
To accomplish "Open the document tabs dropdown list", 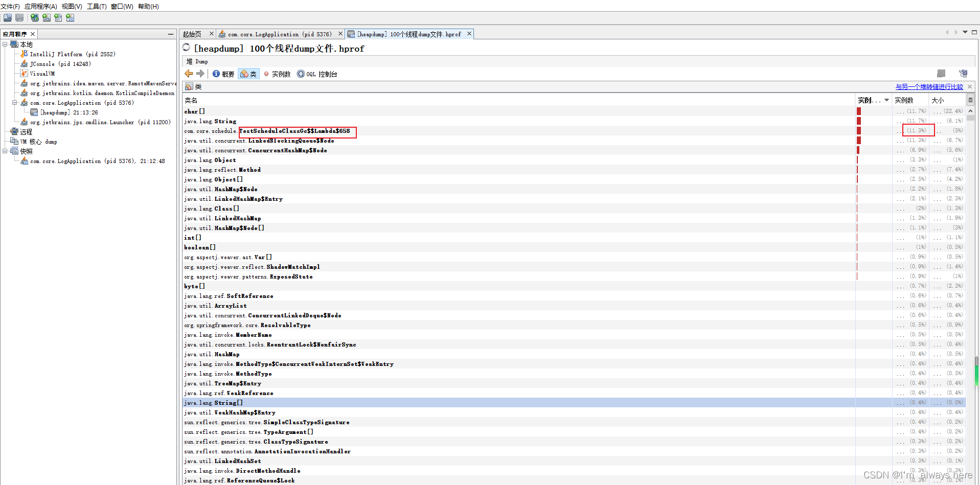I will tap(965, 32).
